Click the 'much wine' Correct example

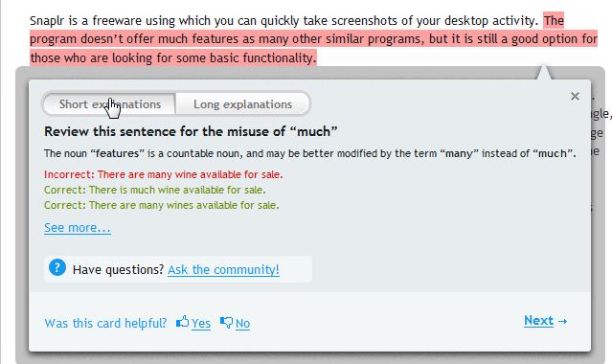154,191
